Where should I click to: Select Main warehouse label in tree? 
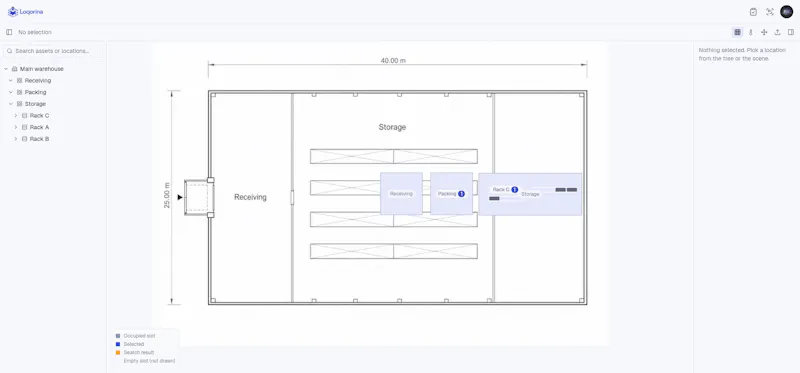pos(42,69)
